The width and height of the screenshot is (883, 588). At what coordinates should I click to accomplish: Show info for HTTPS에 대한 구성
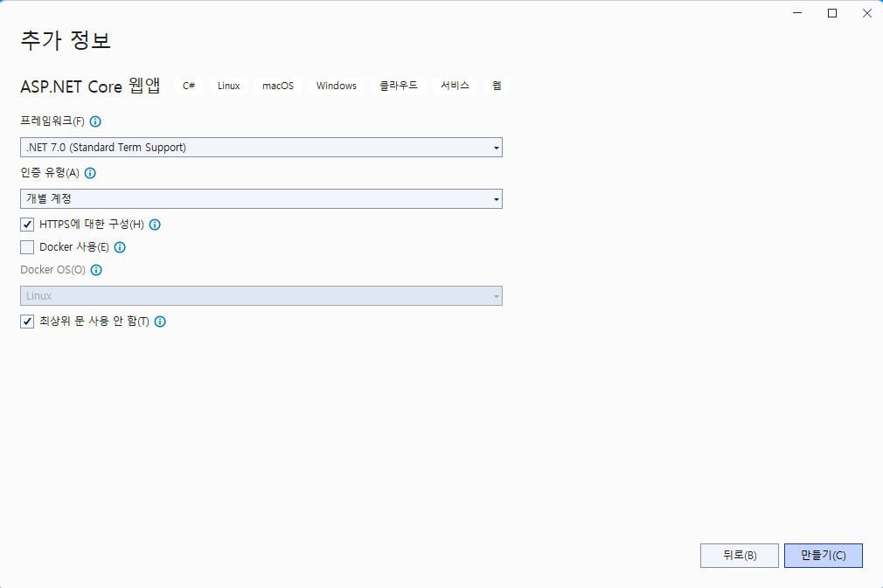[155, 225]
